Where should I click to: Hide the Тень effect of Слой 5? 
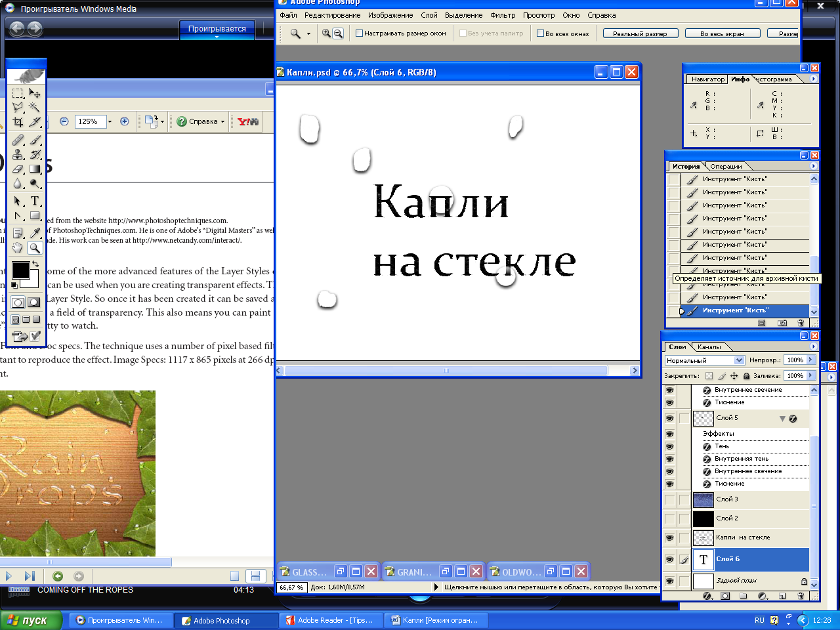click(669, 446)
